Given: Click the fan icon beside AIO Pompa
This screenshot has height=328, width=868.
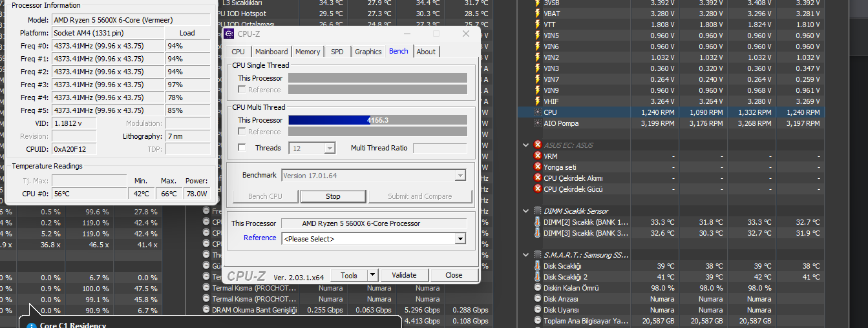Looking at the screenshot, I should pyautogui.click(x=537, y=123).
